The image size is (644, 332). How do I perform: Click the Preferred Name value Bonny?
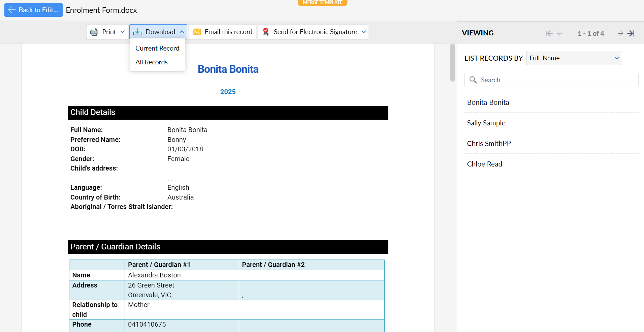tap(176, 140)
